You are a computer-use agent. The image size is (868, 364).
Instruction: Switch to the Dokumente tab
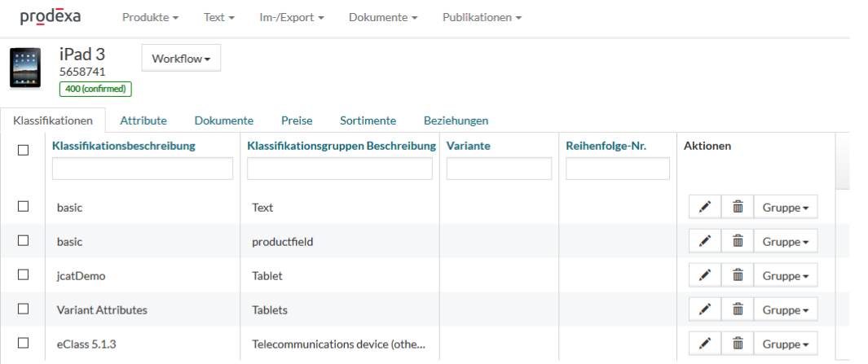click(223, 121)
